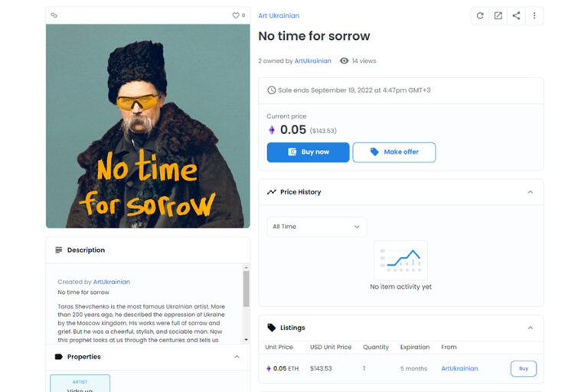Collapse the Properties panel

click(x=237, y=357)
